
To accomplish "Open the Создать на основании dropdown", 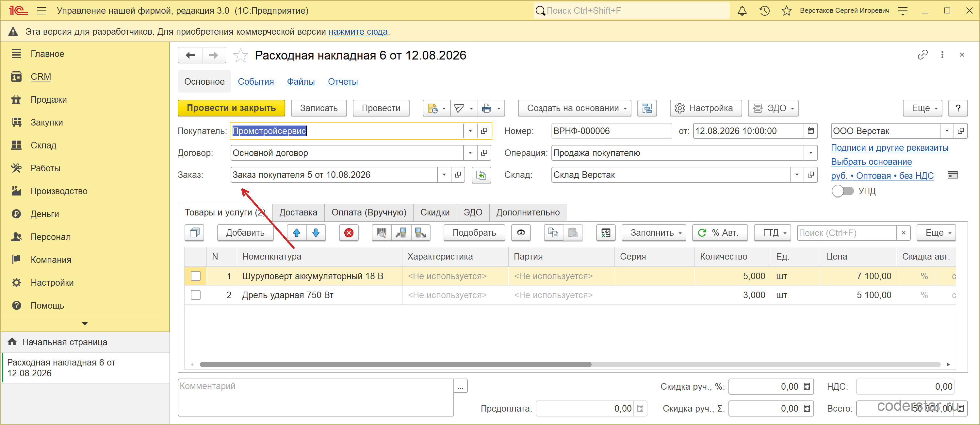I will (x=575, y=108).
